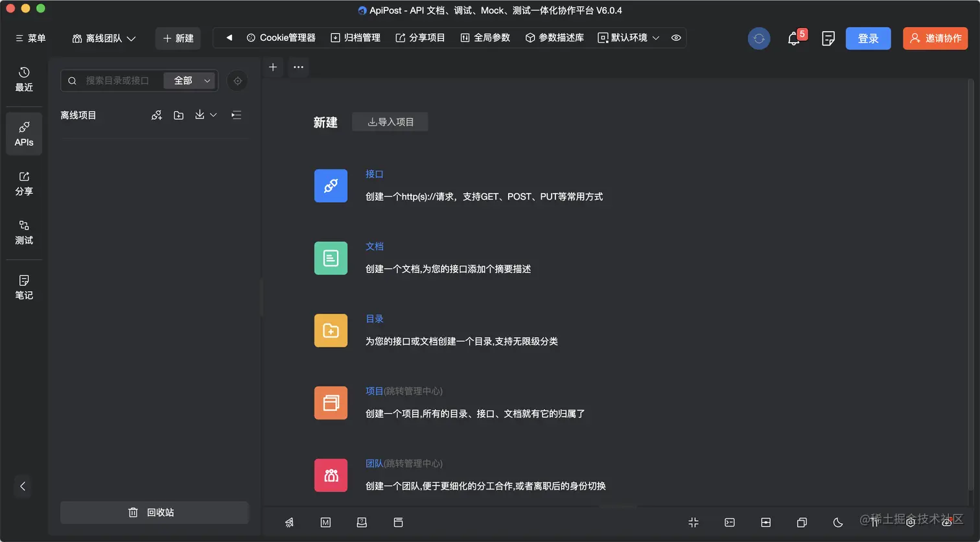Screen dimensions: 980x542
Task: Toggle dark mode with the moon icon
Action: [x=838, y=523]
